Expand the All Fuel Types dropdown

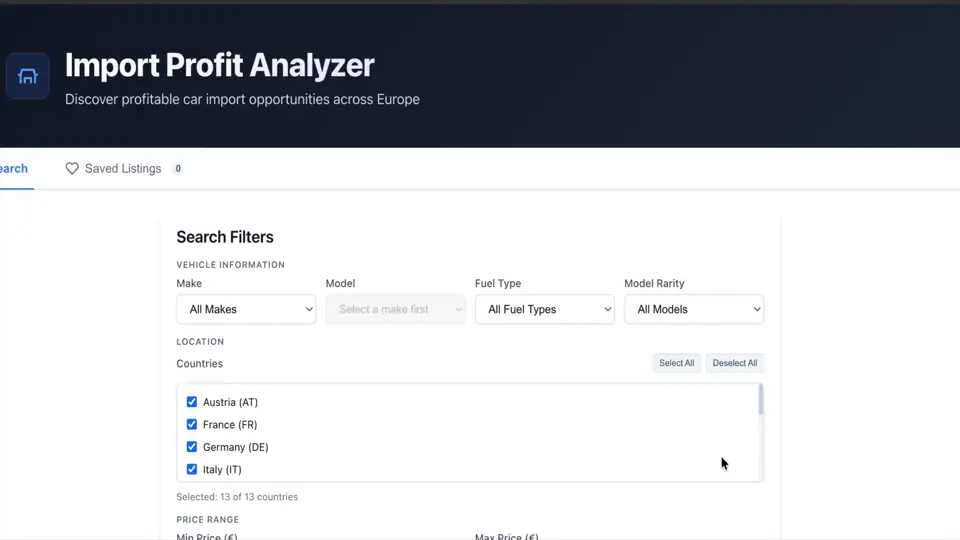tap(544, 310)
